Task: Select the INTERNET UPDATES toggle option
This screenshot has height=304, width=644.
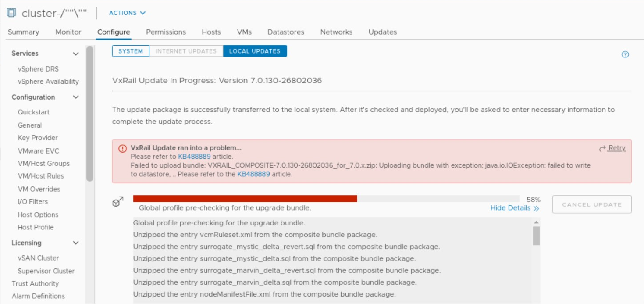Action: pos(186,51)
